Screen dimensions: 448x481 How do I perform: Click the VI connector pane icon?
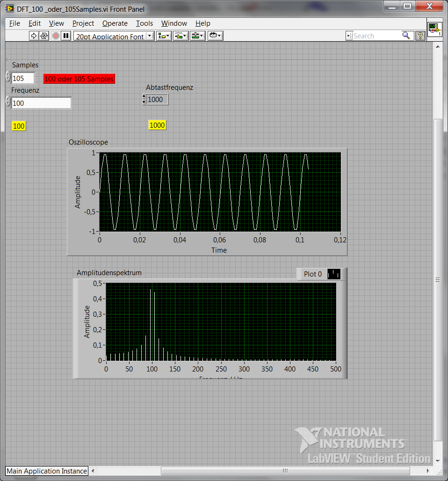(x=434, y=29)
